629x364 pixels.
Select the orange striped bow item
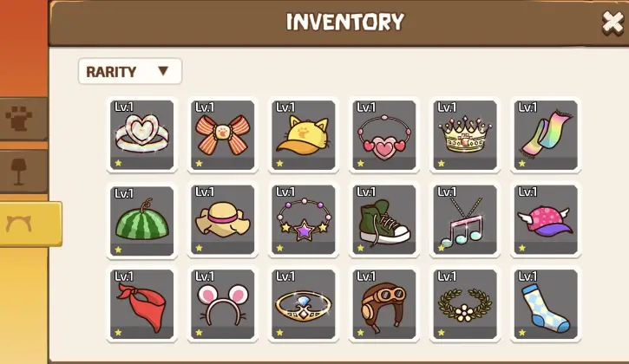(x=223, y=135)
